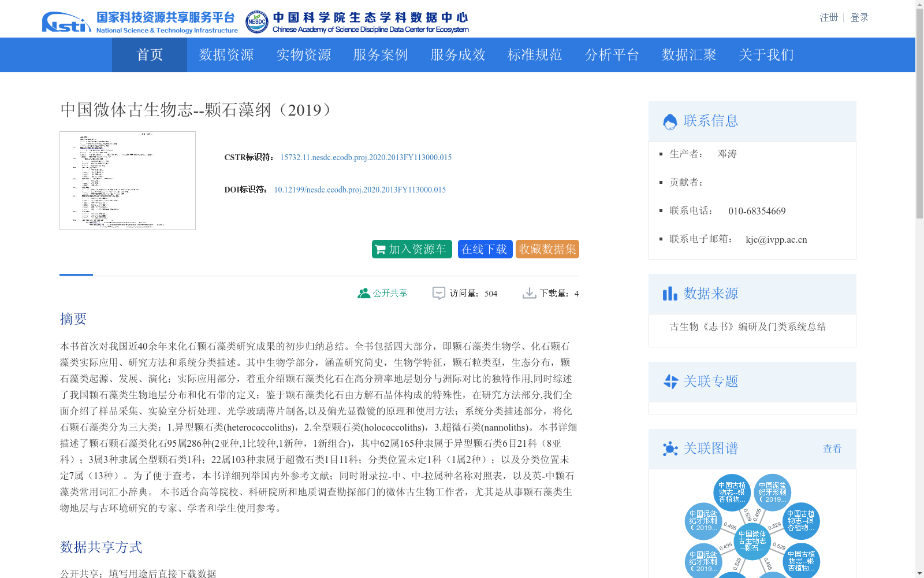Click the 登录 link

859,17
